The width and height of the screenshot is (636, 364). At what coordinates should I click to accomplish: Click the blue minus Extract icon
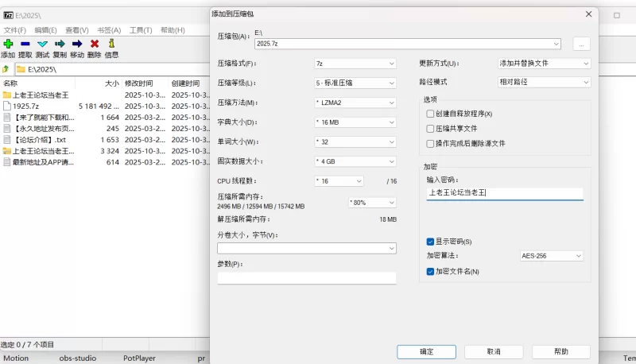(x=25, y=44)
